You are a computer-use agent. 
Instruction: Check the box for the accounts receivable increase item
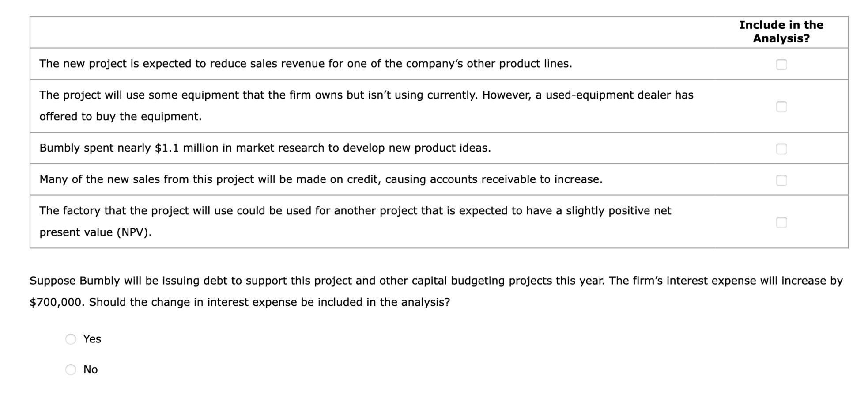782,180
